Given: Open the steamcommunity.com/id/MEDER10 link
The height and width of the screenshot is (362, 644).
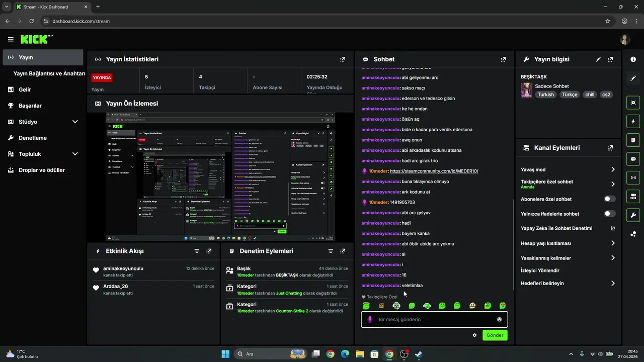Looking at the screenshot, I should [434, 171].
